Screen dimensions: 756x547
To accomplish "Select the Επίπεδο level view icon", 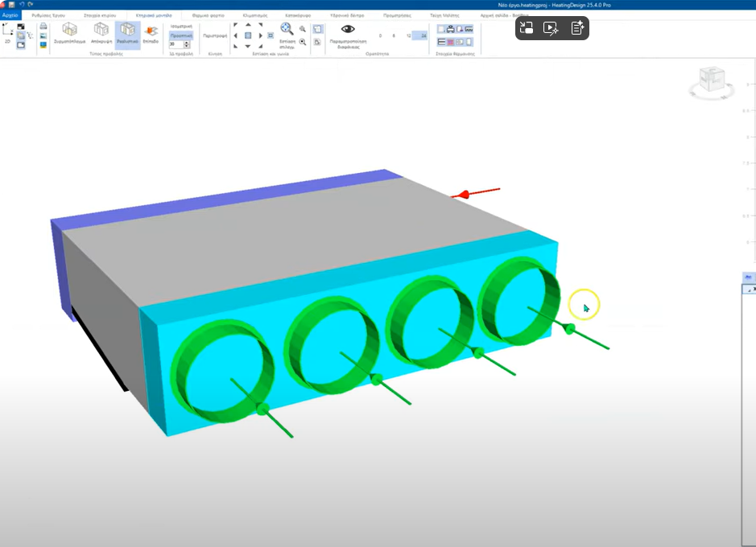I will 151,33.
